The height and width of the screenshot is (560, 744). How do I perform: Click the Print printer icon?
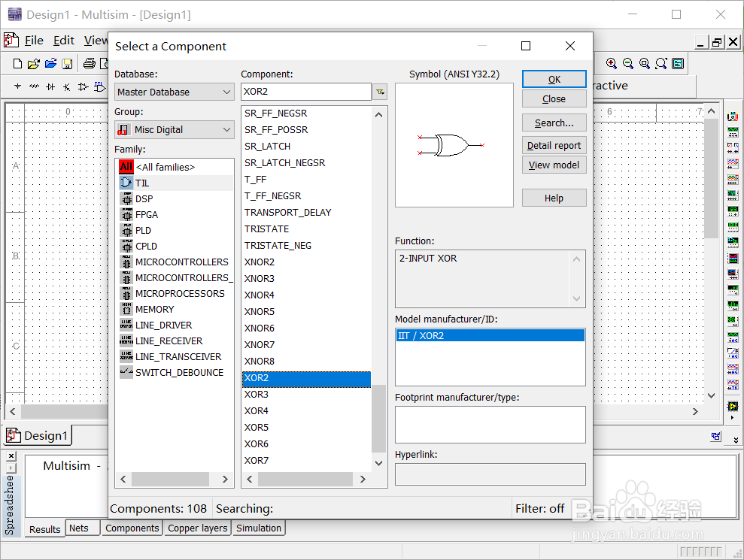(x=90, y=64)
